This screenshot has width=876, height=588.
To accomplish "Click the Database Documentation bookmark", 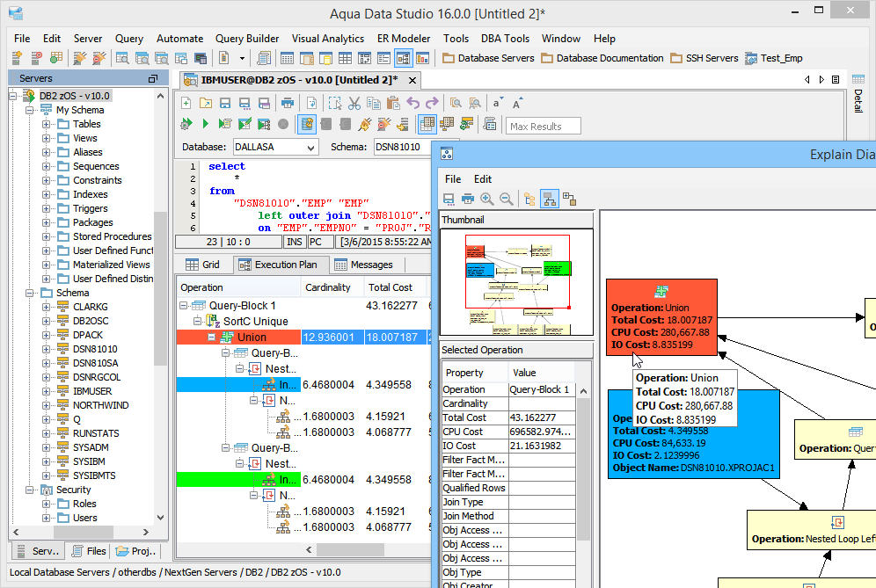I will pyautogui.click(x=602, y=58).
